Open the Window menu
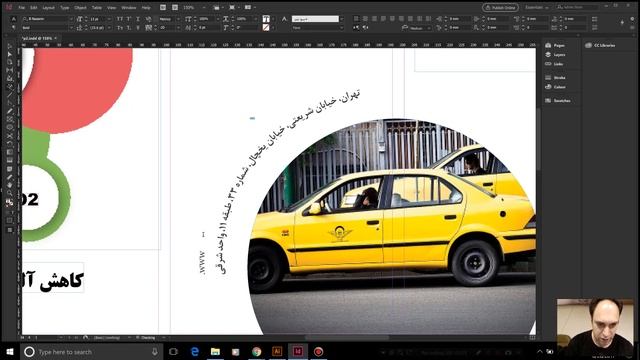 (x=129, y=7)
